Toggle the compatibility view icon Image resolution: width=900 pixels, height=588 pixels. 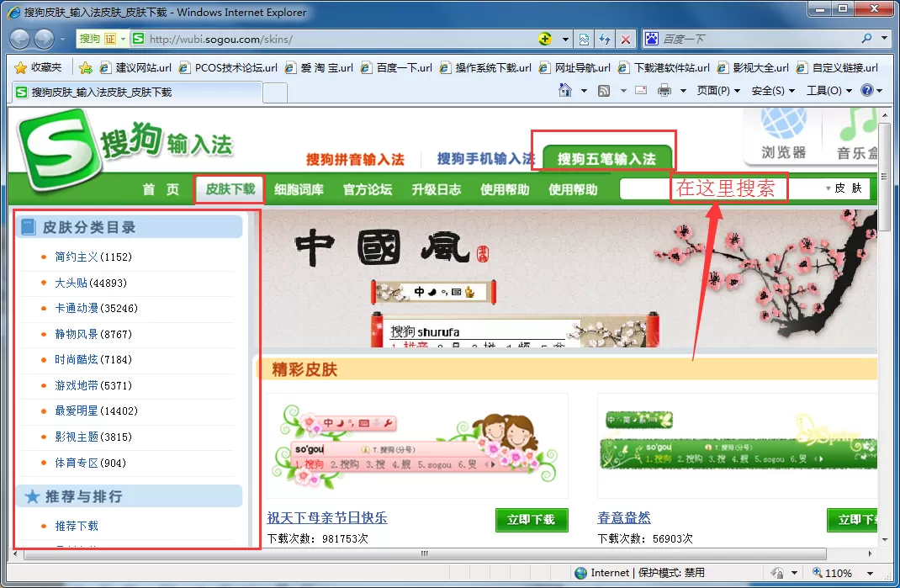584,39
